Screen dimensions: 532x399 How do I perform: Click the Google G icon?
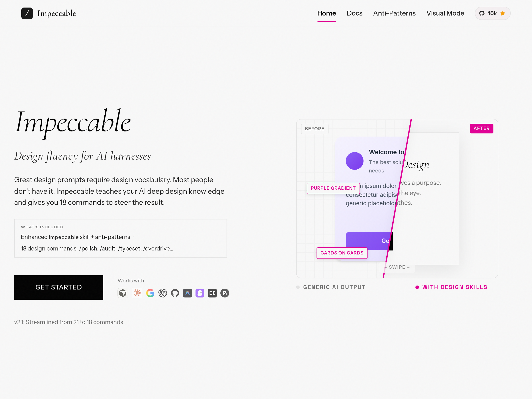point(150,293)
